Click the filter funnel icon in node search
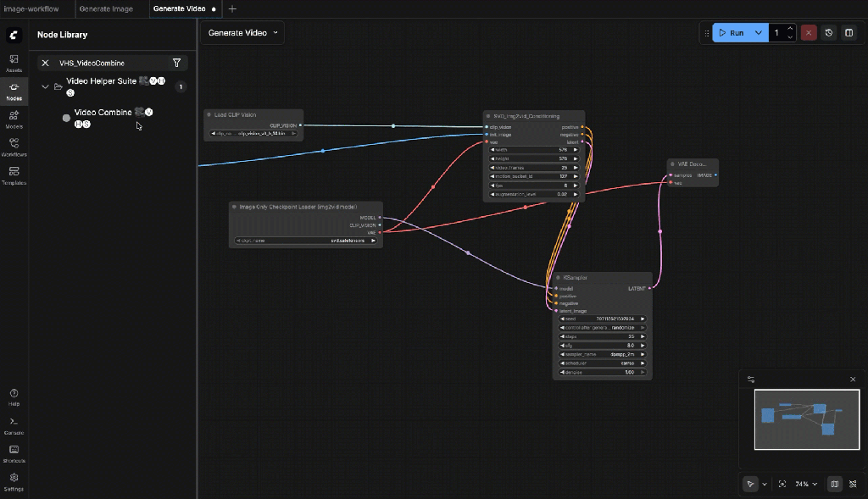 [x=176, y=63]
